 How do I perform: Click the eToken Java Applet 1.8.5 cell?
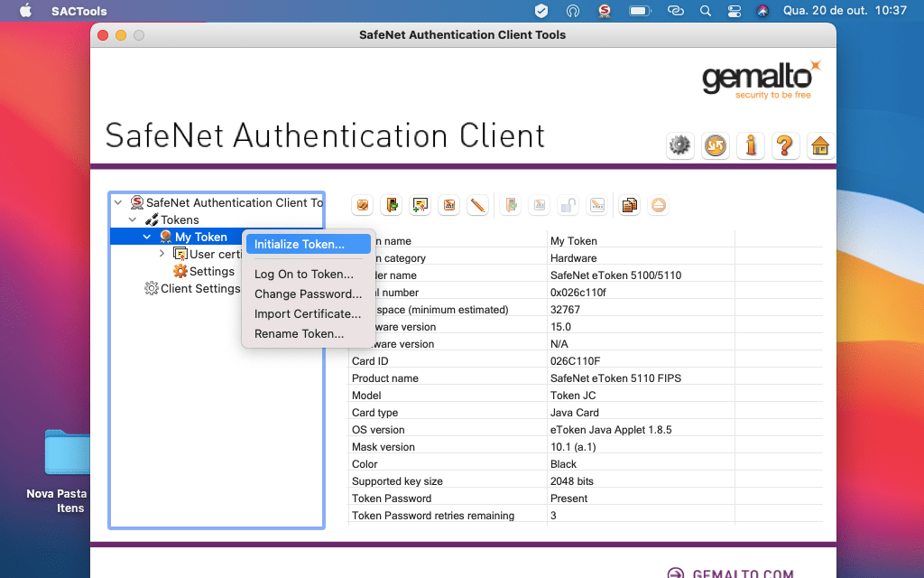click(x=611, y=429)
